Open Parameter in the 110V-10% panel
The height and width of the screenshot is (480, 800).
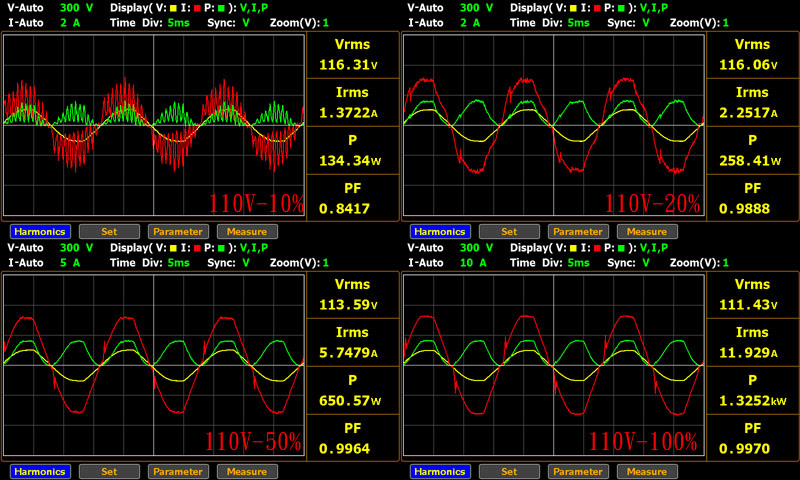tap(178, 232)
